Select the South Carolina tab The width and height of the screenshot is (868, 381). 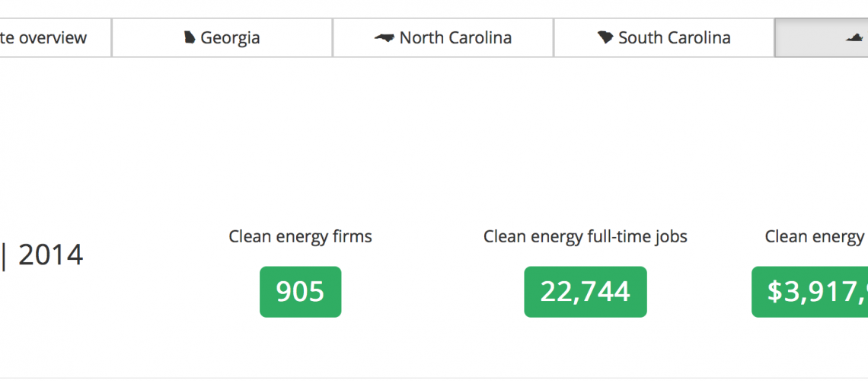click(663, 37)
